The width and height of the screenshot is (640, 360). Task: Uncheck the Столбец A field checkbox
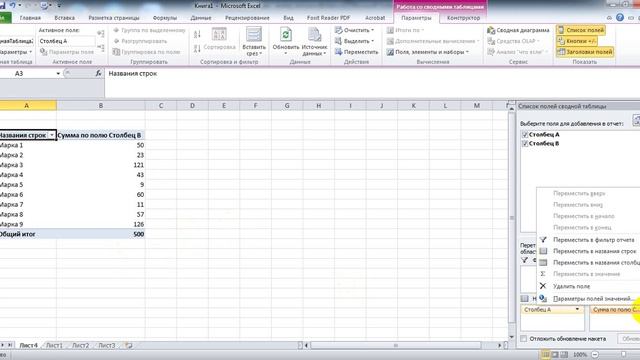click(525, 134)
